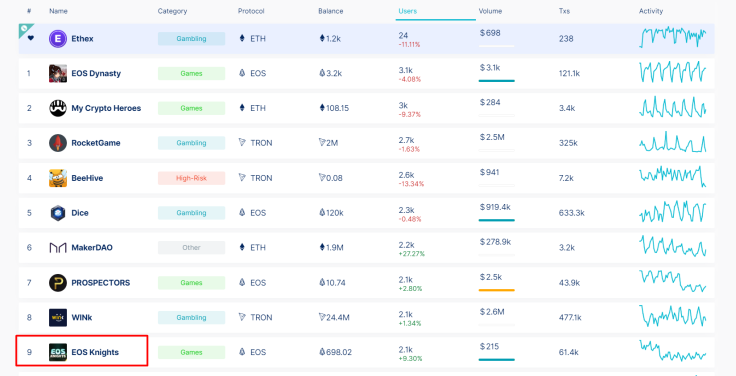The image size is (736, 376).
Task: Open the Ethex dapp link
Action: (x=82, y=39)
